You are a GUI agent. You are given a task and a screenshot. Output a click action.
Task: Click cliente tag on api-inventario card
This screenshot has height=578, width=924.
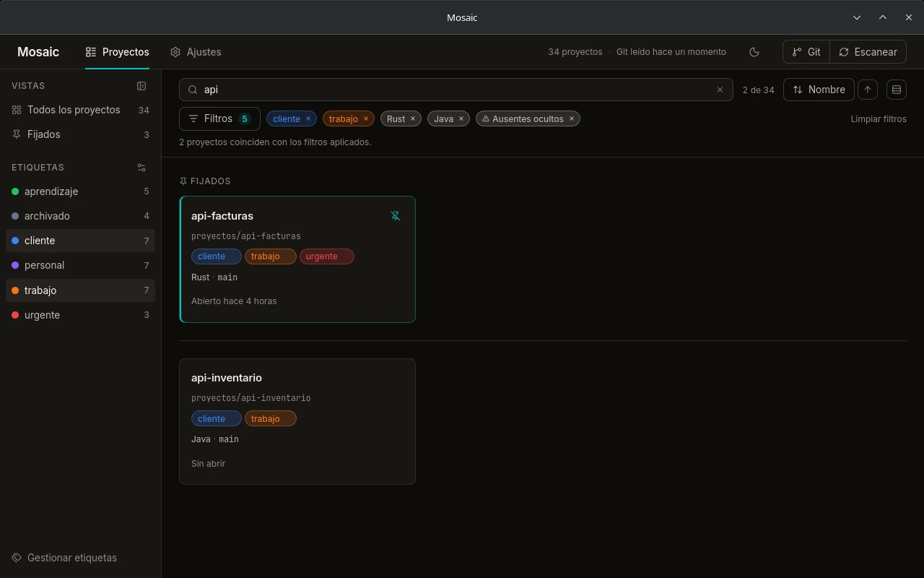pos(216,418)
